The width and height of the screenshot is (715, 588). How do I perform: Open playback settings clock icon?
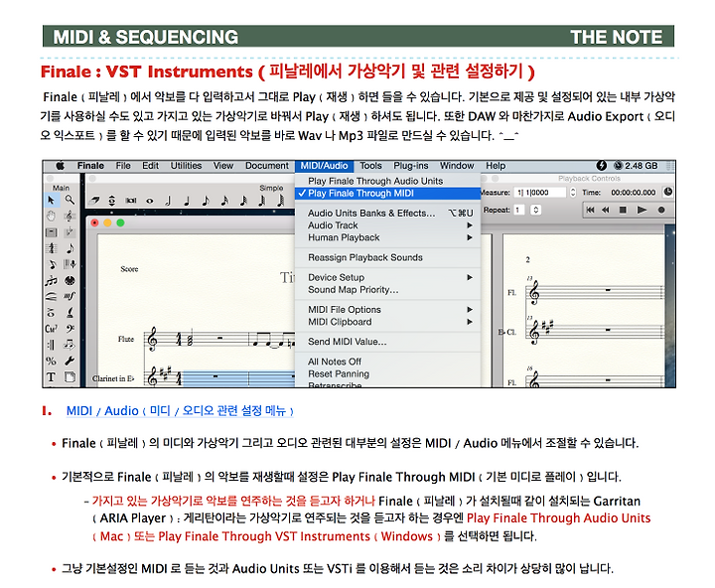click(668, 192)
